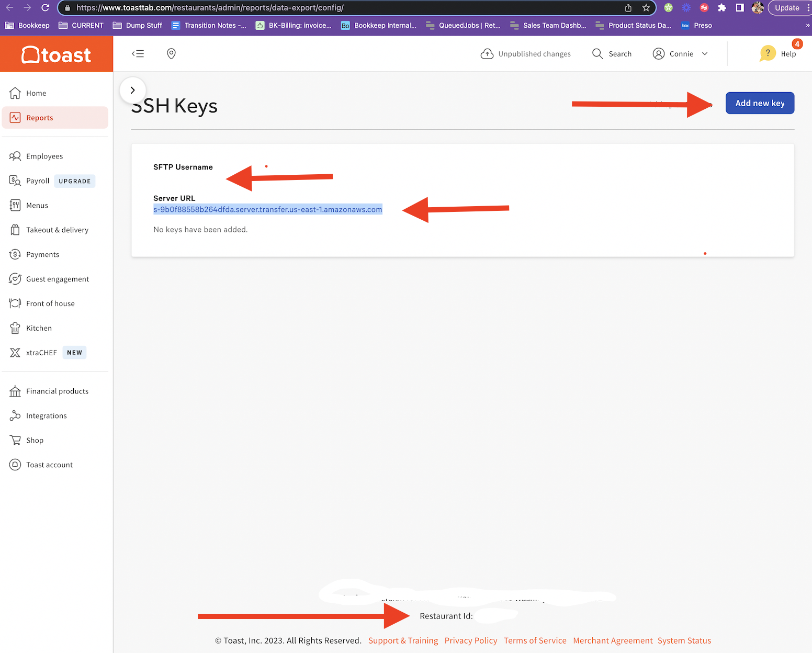Open xtraCHEF in the sidebar
The width and height of the screenshot is (812, 653).
tap(41, 353)
